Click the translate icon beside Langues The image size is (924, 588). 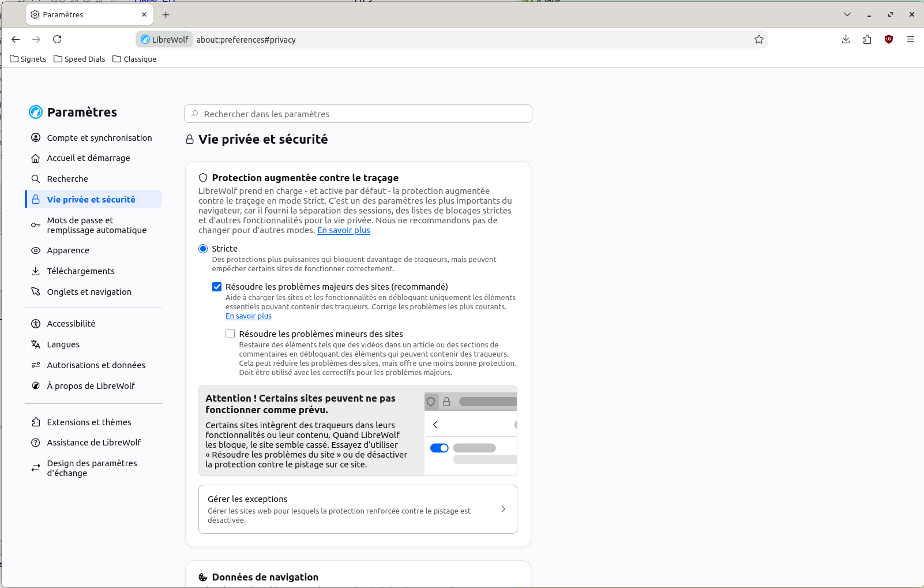tap(36, 344)
